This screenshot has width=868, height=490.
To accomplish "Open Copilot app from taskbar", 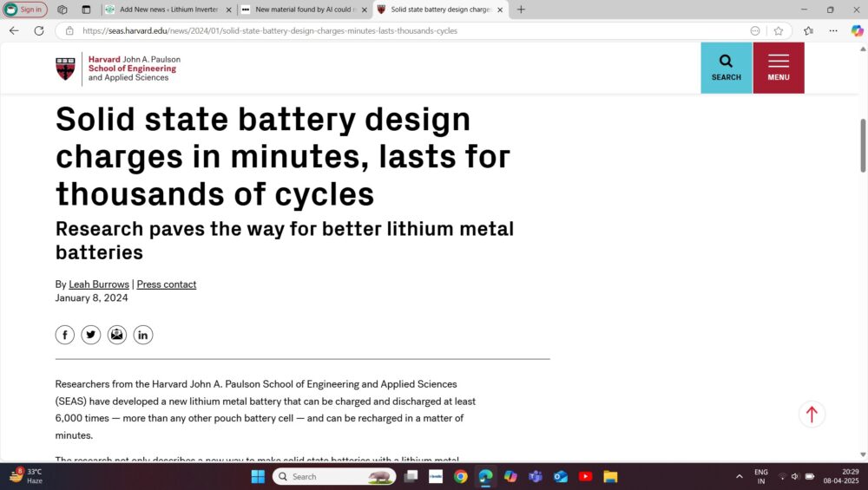I will [x=510, y=476].
